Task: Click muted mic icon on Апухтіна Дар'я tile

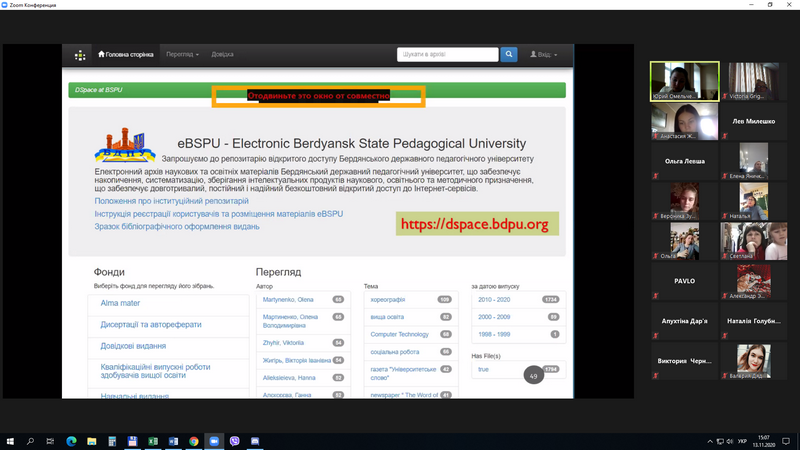Action: point(656,336)
